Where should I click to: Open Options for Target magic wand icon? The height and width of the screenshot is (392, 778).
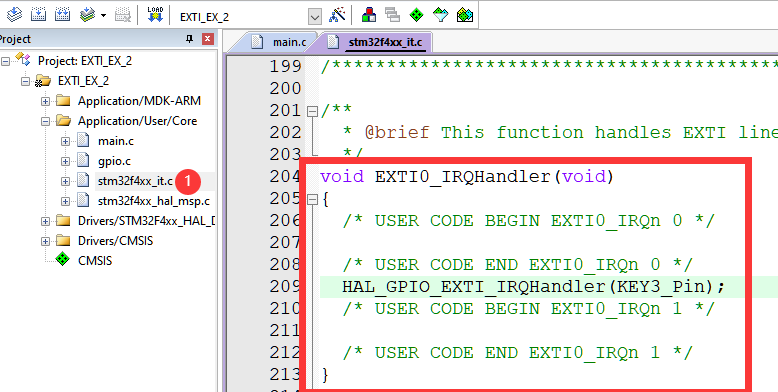pos(337,14)
